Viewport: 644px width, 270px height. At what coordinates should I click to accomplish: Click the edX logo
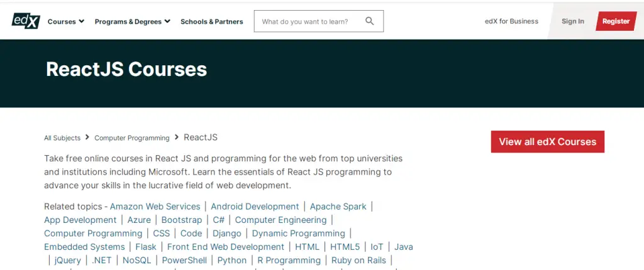coord(26,21)
